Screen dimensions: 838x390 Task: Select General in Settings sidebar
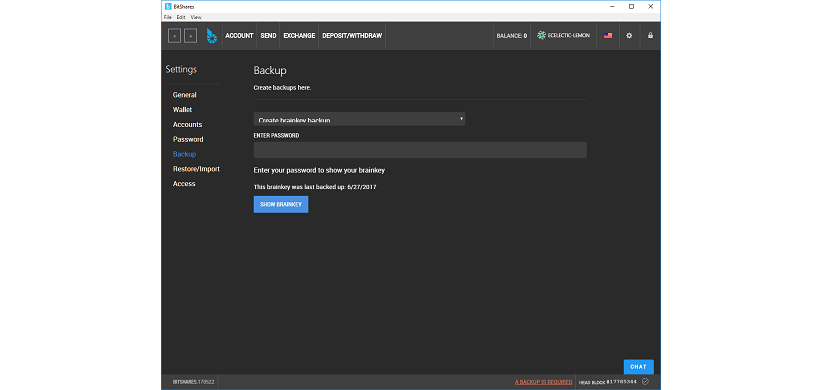pyautogui.click(x=184, y=95)
